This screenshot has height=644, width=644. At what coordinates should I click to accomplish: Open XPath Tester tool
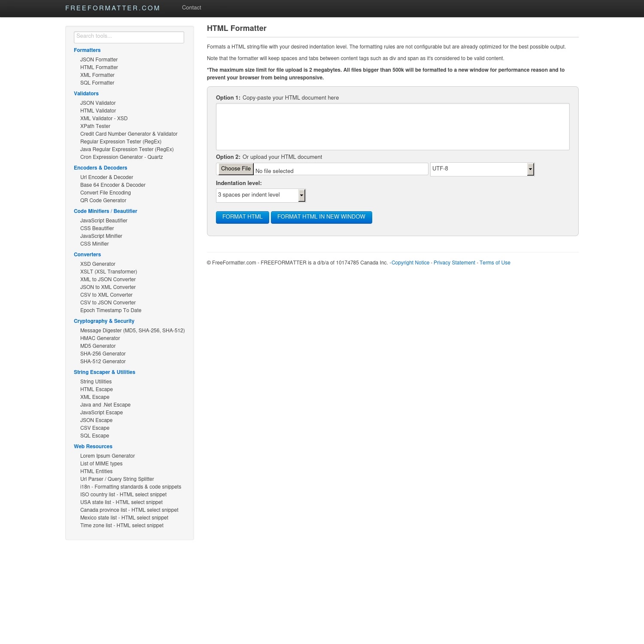pyautogui.click(x=95, y=126)
